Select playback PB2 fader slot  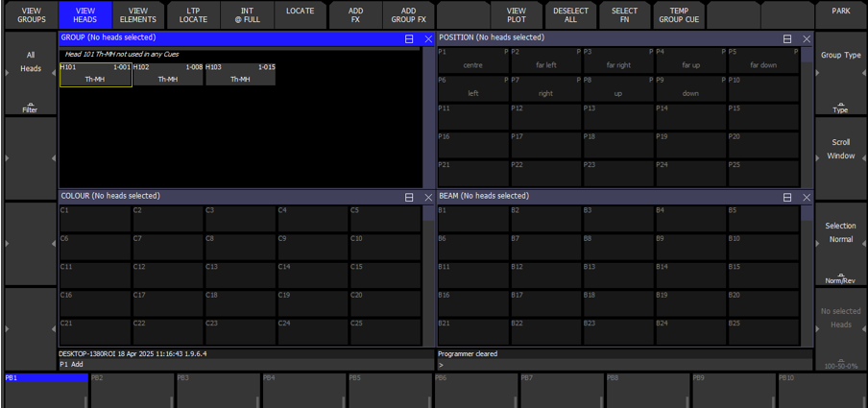130,392
